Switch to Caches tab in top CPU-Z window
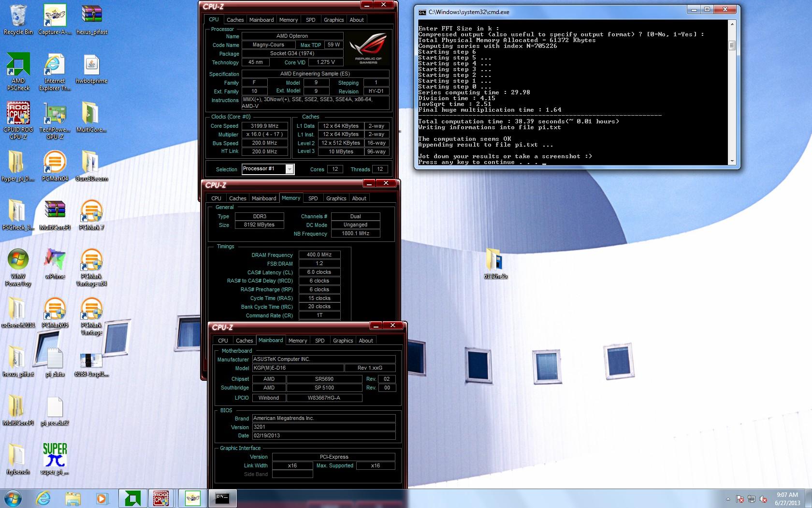Viewport: 812px width, 508px height. coord(235,20)
